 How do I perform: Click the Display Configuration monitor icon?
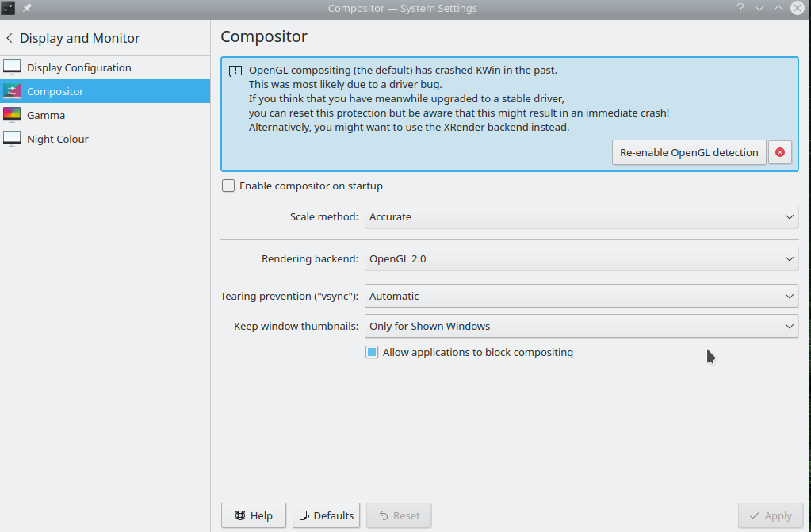12,67
